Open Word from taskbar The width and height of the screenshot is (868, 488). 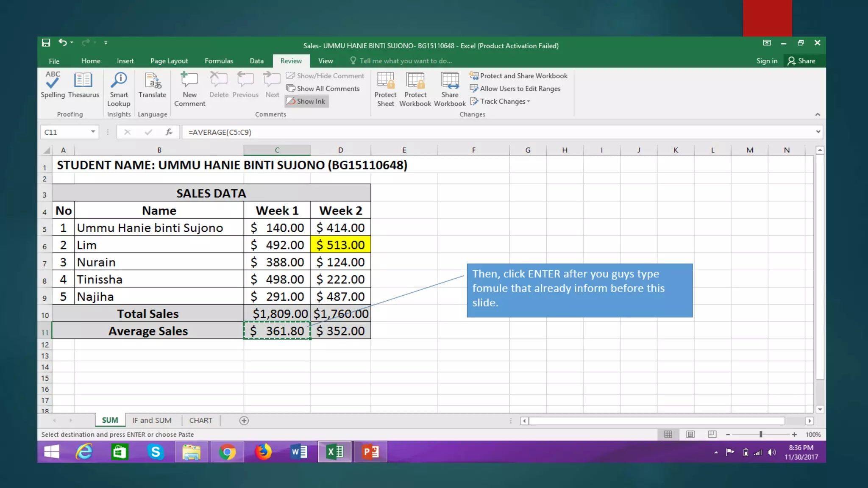point(299,452)
